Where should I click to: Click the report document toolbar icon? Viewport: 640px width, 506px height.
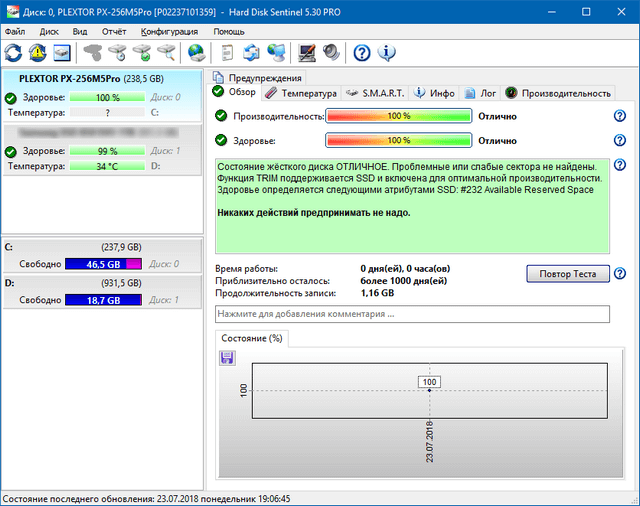[x=228, y=52]
